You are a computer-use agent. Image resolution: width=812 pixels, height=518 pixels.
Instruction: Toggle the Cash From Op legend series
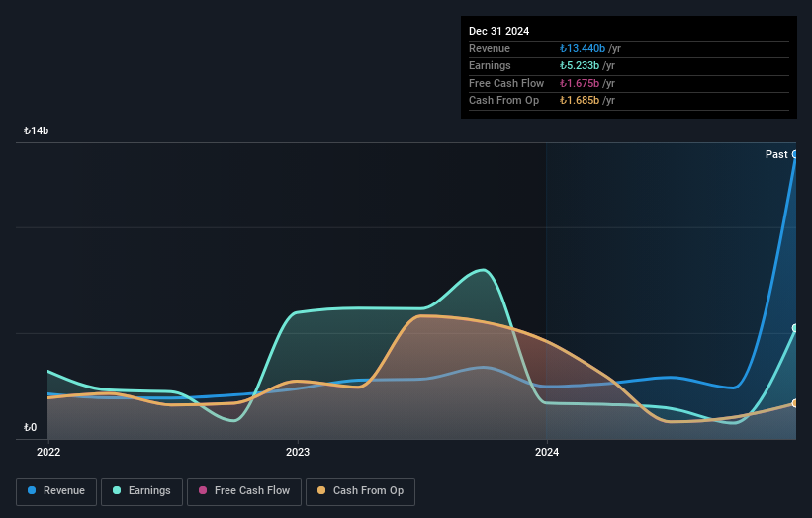coord(360,491)
